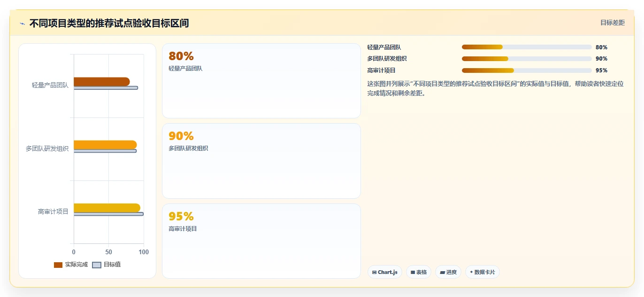Click the Chart.js tag chip
This screenshot has width=644, height=297.
click(385, 272)
